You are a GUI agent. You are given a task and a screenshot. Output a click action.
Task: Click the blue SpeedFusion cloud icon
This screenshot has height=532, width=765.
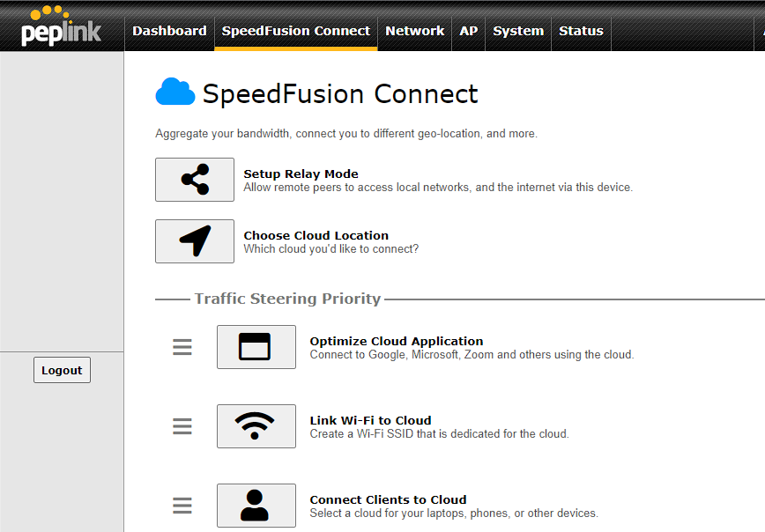(175, 92)
